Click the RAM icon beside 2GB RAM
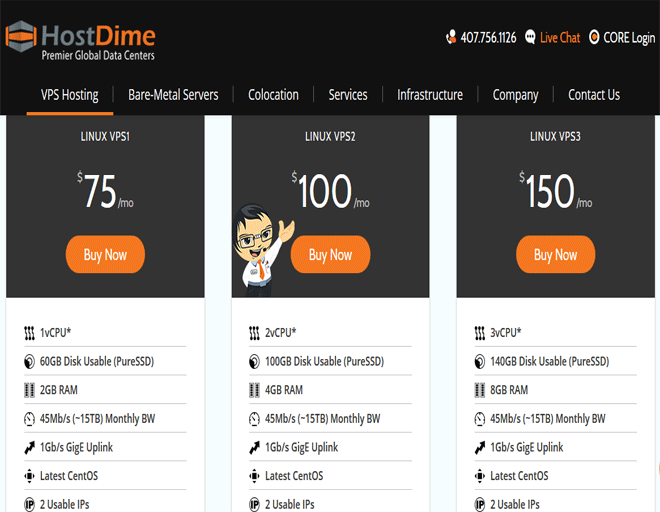660x512 pixels. click(29, 390)
